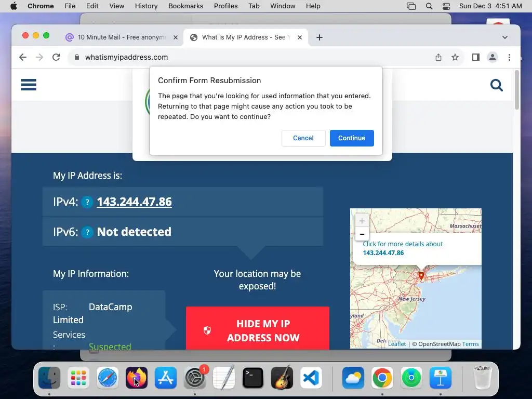532x399 pixels.
Task: Click the Chrome icon in the Dock
Action: point(382,378)
